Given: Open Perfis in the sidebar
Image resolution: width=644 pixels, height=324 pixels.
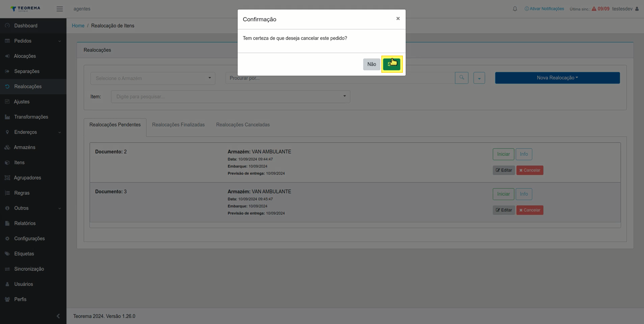Looking at the screenshot, I should point(33,299).
